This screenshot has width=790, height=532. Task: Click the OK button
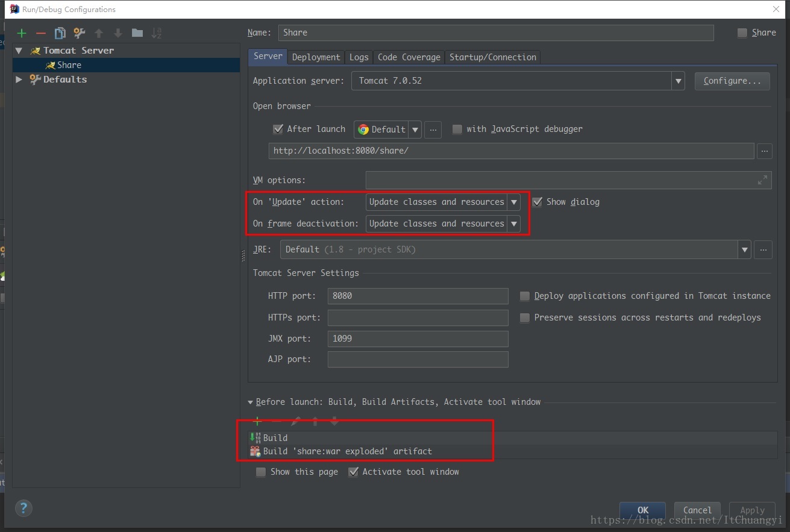(x=643, y=510)
